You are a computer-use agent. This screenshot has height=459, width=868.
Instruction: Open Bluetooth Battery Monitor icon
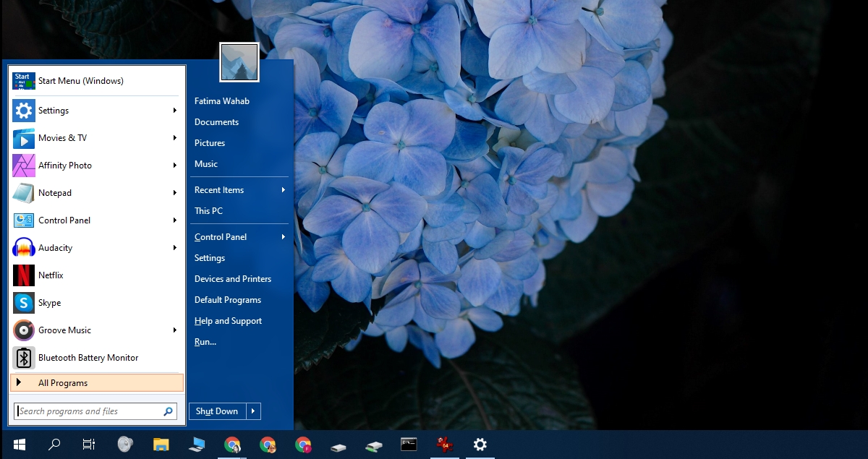pyautogui.click(x=24, y=358)
